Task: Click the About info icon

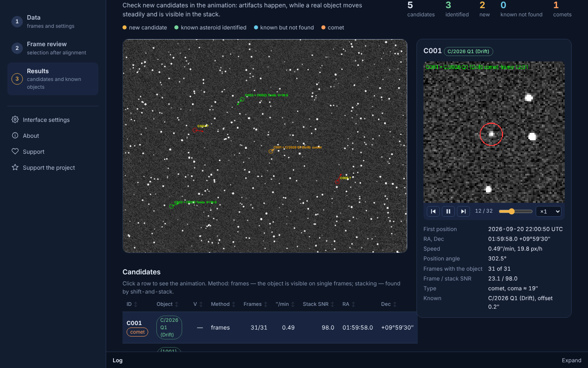Action: tap(15, 135)
